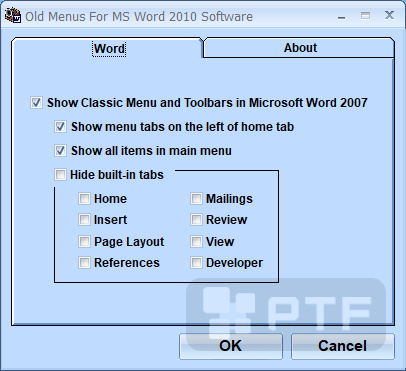Check the Mailings checkbox

pyautogui.click(x=196, y=199)
